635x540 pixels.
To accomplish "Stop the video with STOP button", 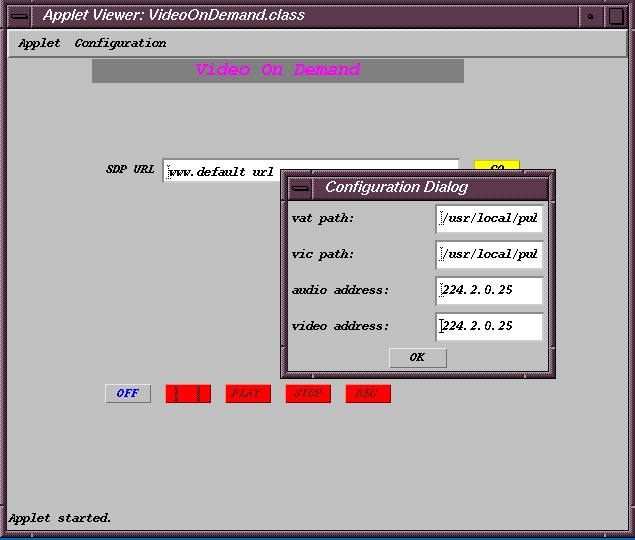I will click(307, 393).
